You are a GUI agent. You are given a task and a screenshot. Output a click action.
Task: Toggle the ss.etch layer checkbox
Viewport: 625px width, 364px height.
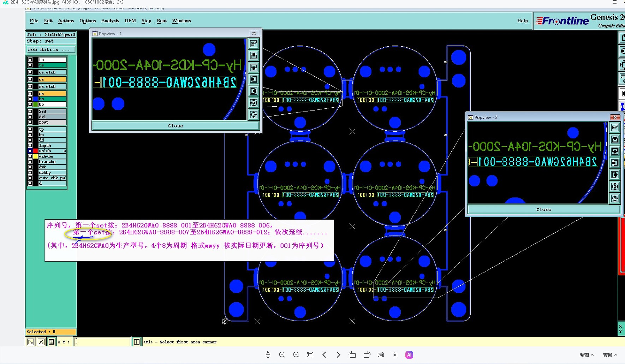click(30, 86)
